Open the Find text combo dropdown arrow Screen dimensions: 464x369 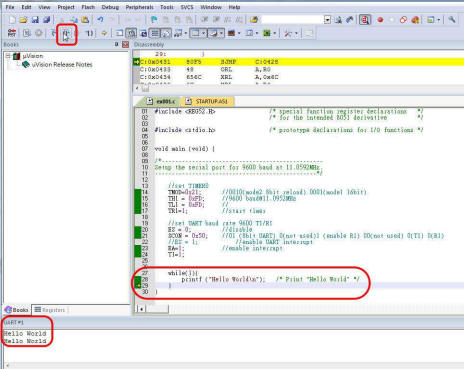pyautogui.click(x=327, y=20)
